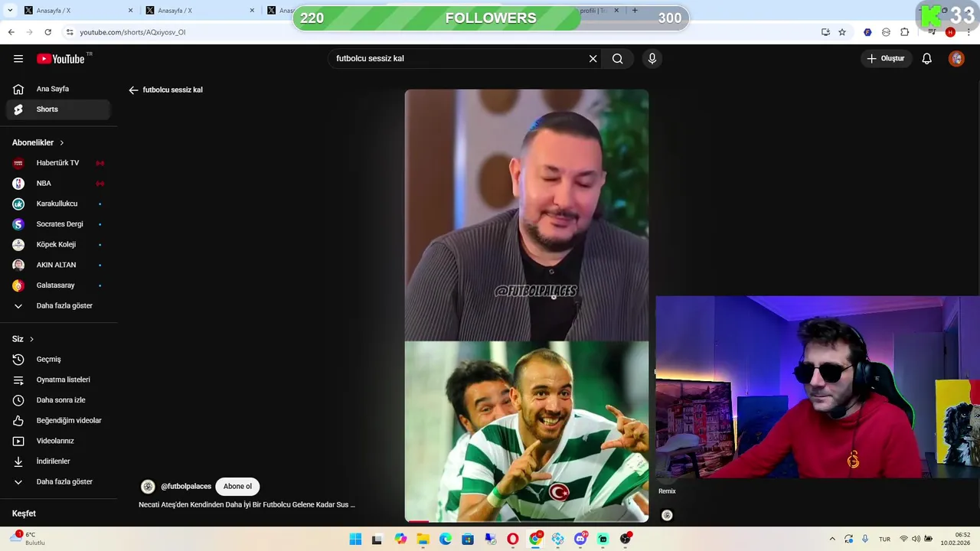
Task: Go to YouTube home via the logo
Action: (60, 59)
